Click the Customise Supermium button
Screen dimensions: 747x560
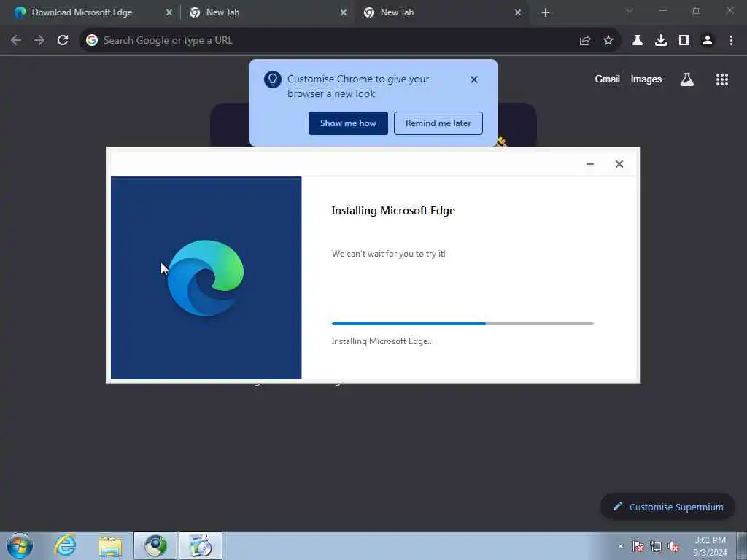tap(667, 507)
